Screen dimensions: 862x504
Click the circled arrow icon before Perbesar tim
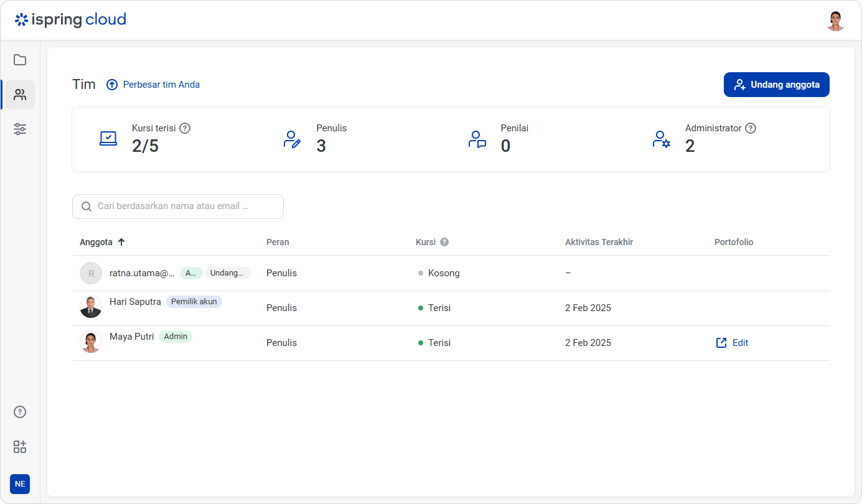pos(112,84)
